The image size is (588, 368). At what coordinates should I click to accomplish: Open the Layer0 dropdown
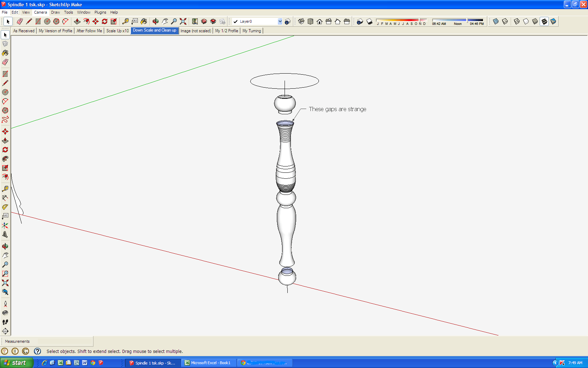point(279,21)
